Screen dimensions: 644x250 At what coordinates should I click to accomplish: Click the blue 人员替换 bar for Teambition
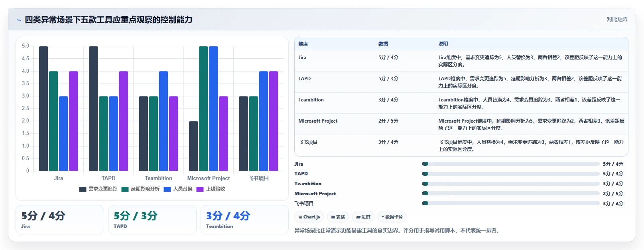pyautogui.click(x=163, y=121)
